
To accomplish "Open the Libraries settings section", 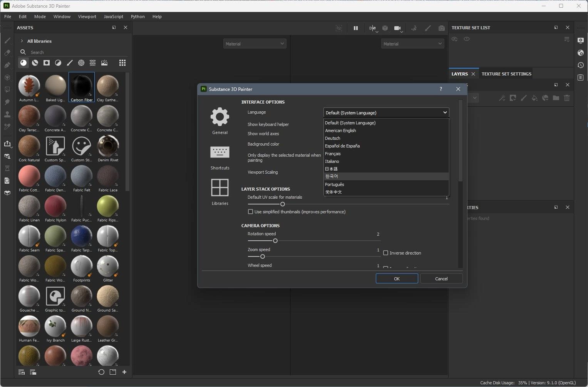I will [220, 192].
